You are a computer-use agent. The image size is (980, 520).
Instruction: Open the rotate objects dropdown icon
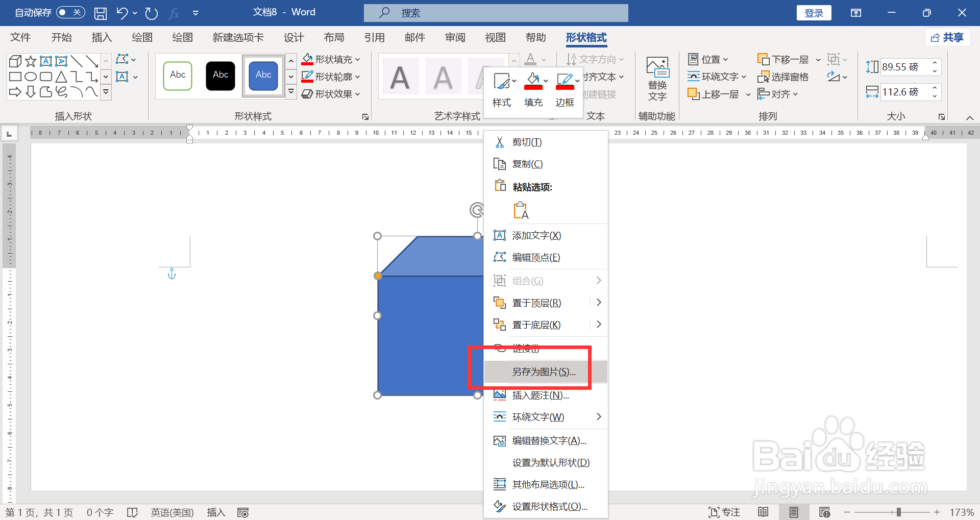click(x=837, y=77)
